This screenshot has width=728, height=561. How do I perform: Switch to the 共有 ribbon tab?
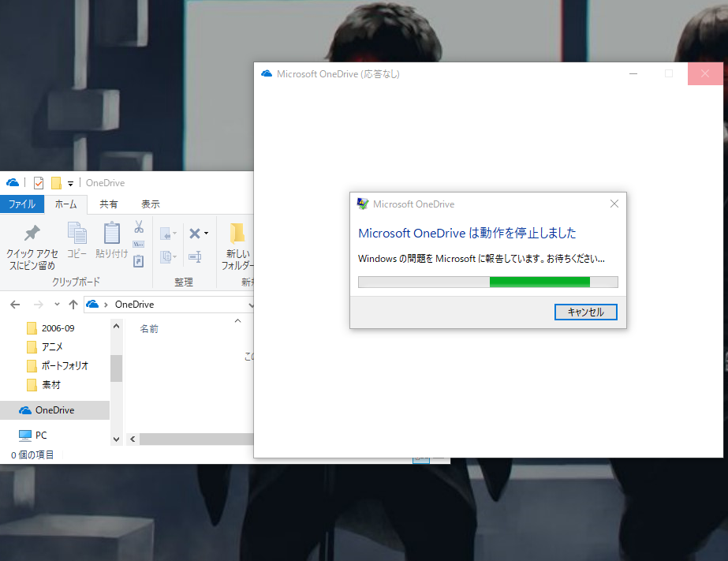click(108, 204)
